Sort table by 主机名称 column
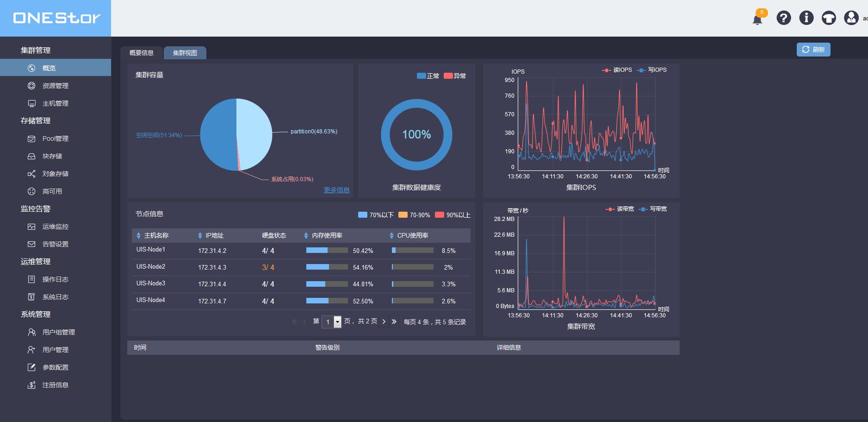This screenshot has width=868, height=422. (x=138, y=236)
